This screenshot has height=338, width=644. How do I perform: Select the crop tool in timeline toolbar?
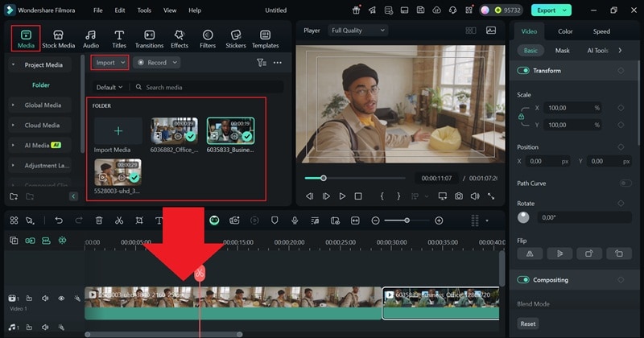coord(139,221)
